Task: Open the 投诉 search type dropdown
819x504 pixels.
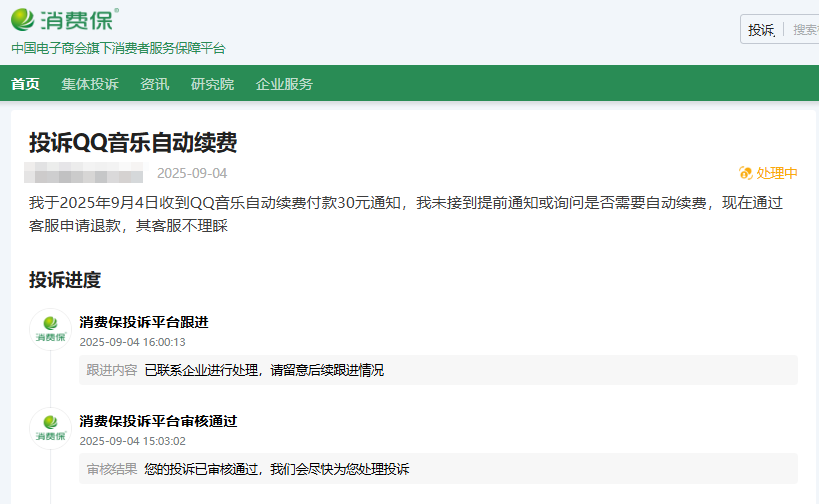Action: click(761, 30)
